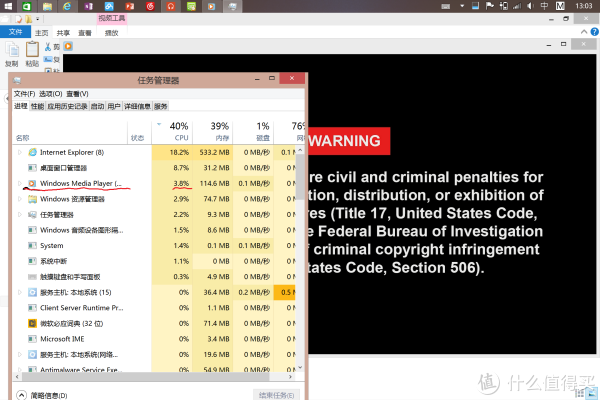600x400 pixels.
Task: Click the Media Player window title icon
Action: [x=68, y=46]
